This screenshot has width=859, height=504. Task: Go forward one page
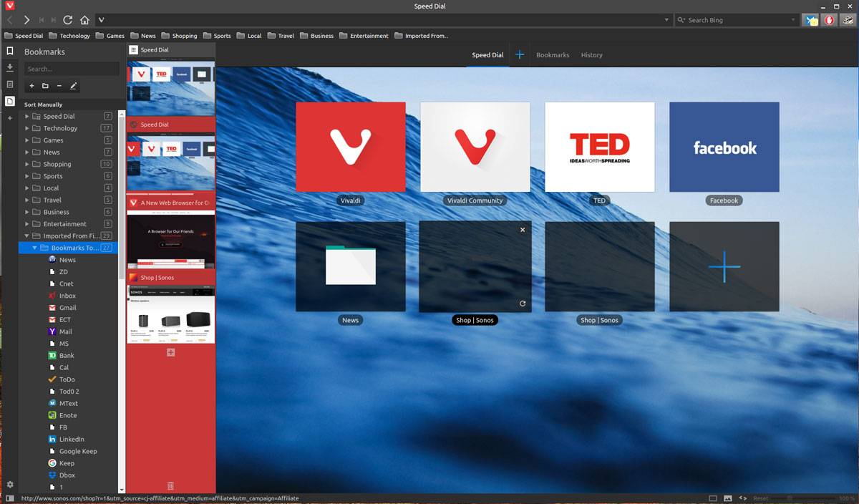pos(26,20)
